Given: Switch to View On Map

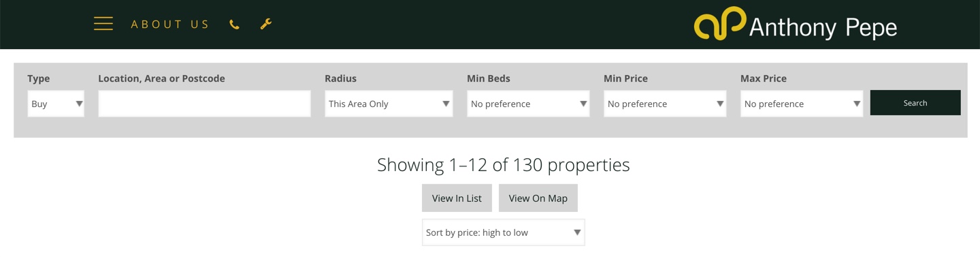Looking at the screenshot, I should [x=538, y=198].
